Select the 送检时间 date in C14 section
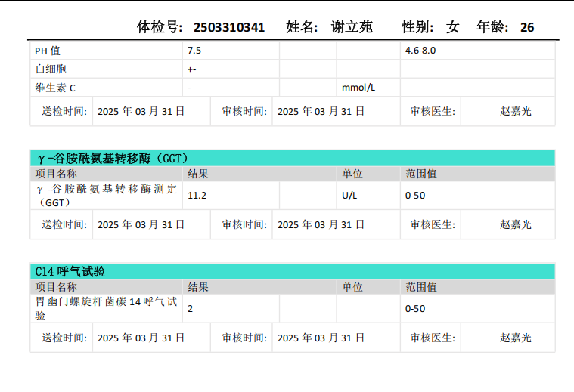574x392 pixels. tap(141, 338)
